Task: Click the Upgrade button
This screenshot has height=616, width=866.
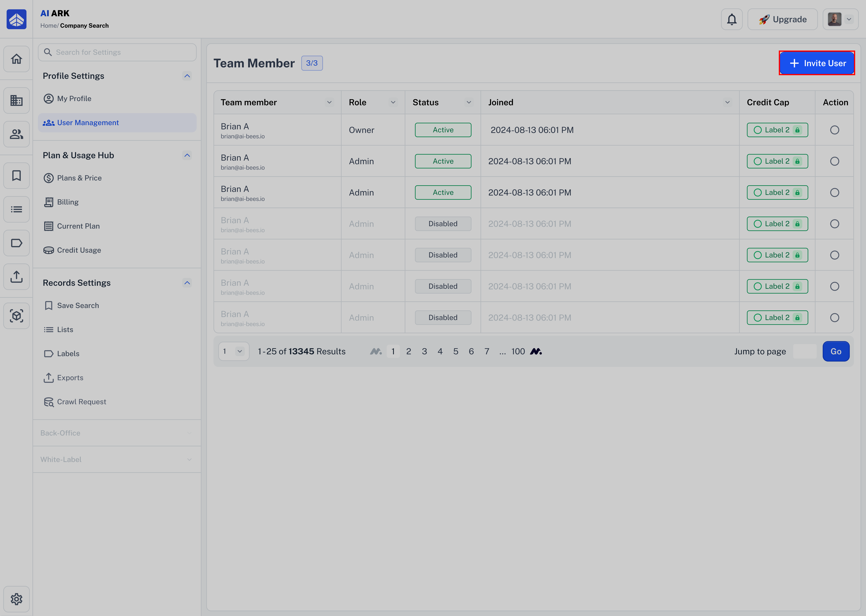Action: coord(783,19)
